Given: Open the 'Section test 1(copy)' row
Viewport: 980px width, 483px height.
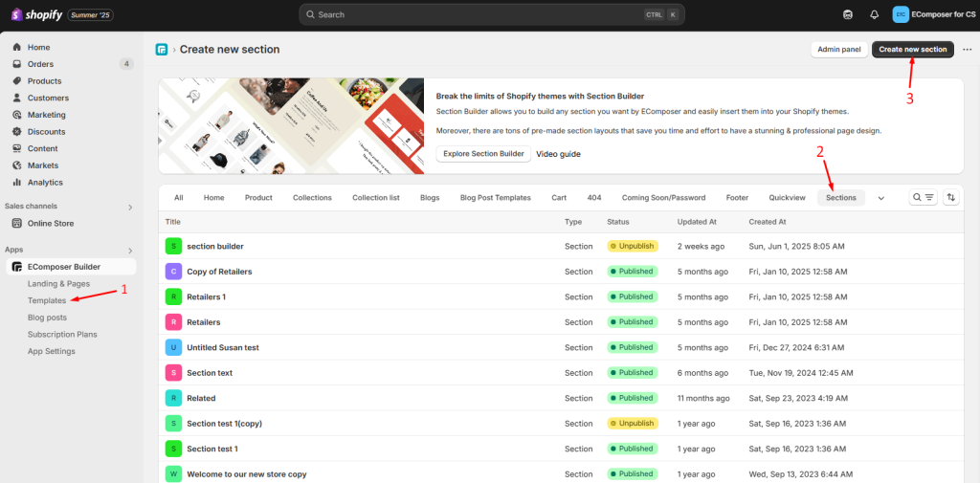Looking at the screenshot, I should pos(561,423).
